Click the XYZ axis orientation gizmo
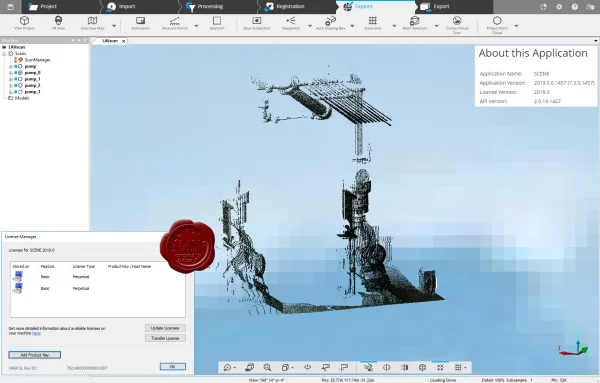Image resolution: width=600 pixels, height=383 pixels. click(573, 348)
